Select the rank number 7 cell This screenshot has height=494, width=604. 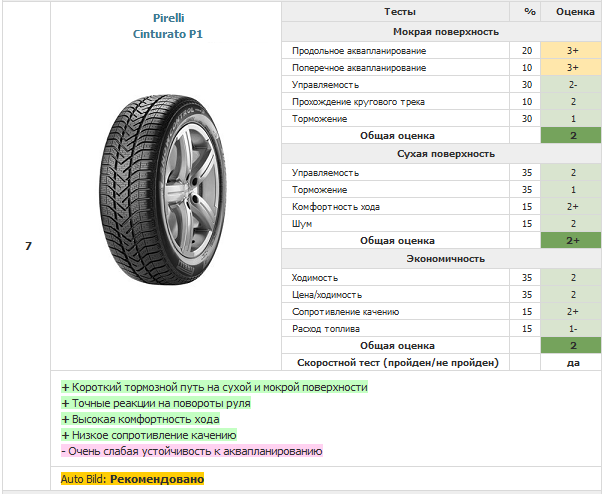tap(28, 246)
